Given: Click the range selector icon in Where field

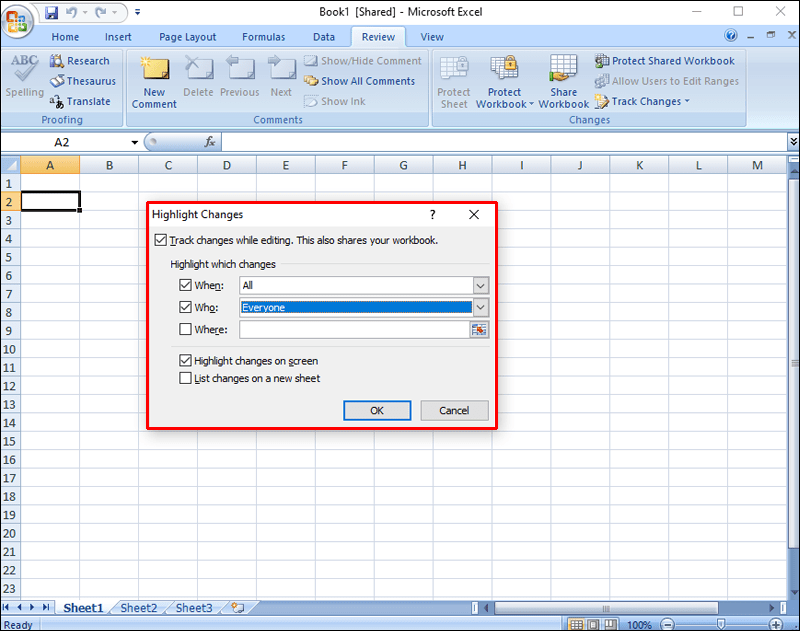Looking at the screenshot, I should [479, 330].
